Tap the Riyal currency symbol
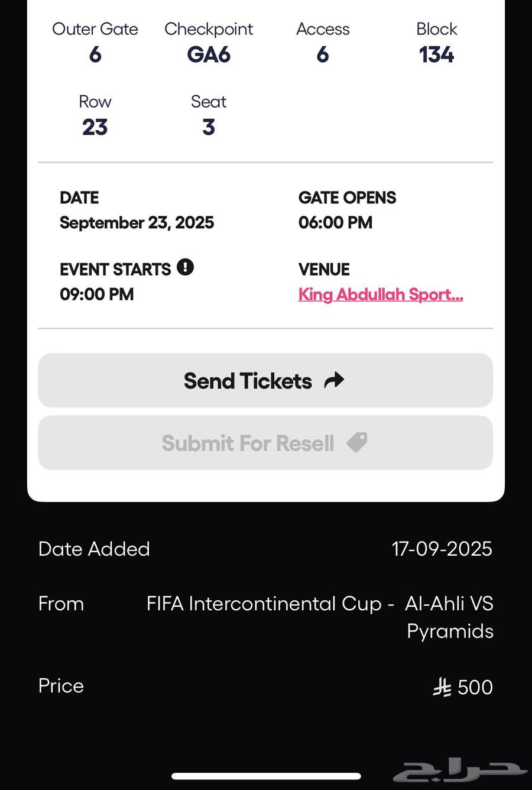Image resolution: width=532 pixels, height=790 pixels. (x=442, y=687)
